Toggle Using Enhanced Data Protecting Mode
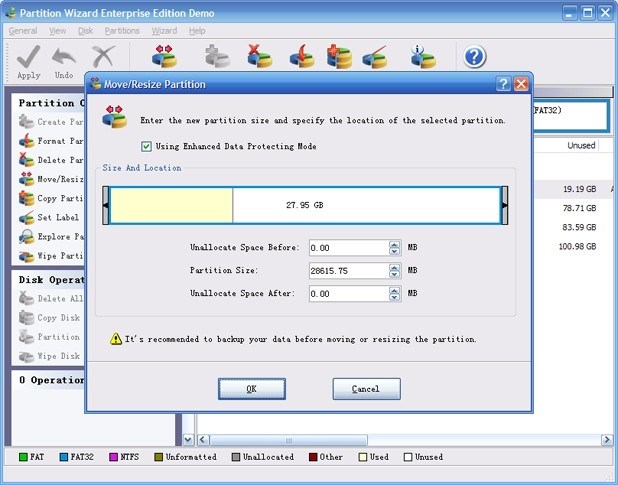618x485 pixels. (x=146, y=147)
